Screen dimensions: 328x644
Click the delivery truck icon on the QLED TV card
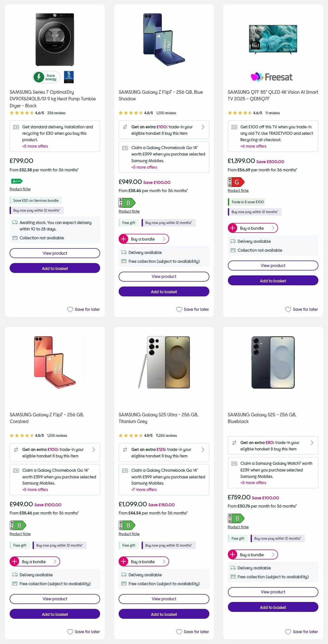tap(233, 241)
